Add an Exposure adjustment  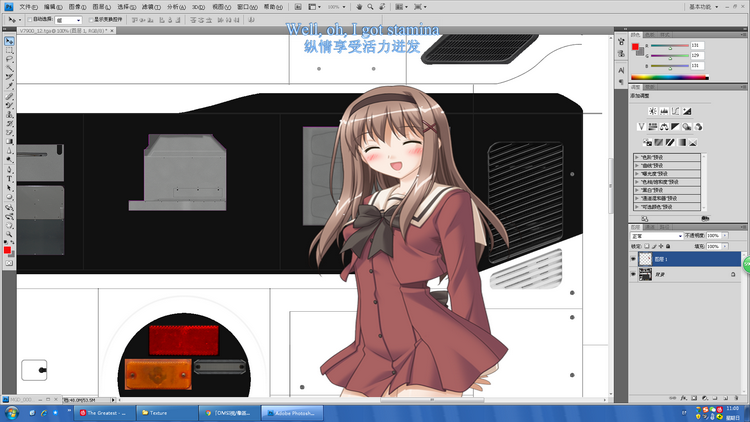coord(687,111)
